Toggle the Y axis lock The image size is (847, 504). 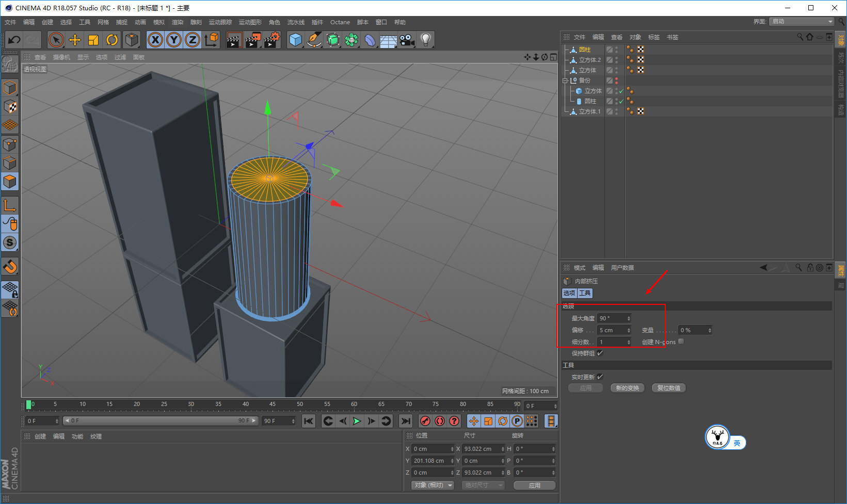(x=174, y=40)
